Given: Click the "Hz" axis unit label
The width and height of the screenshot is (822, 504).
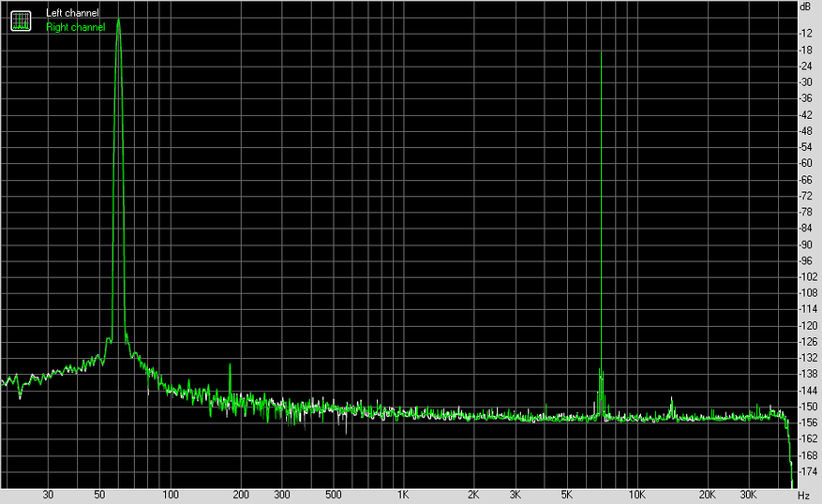Looking at the screenshot, I should [x=804, y=495].
